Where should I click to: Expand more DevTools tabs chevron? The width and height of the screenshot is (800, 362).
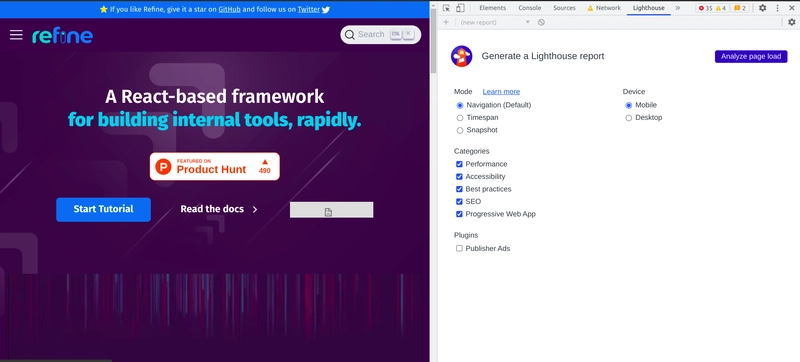tap(678, 8)
